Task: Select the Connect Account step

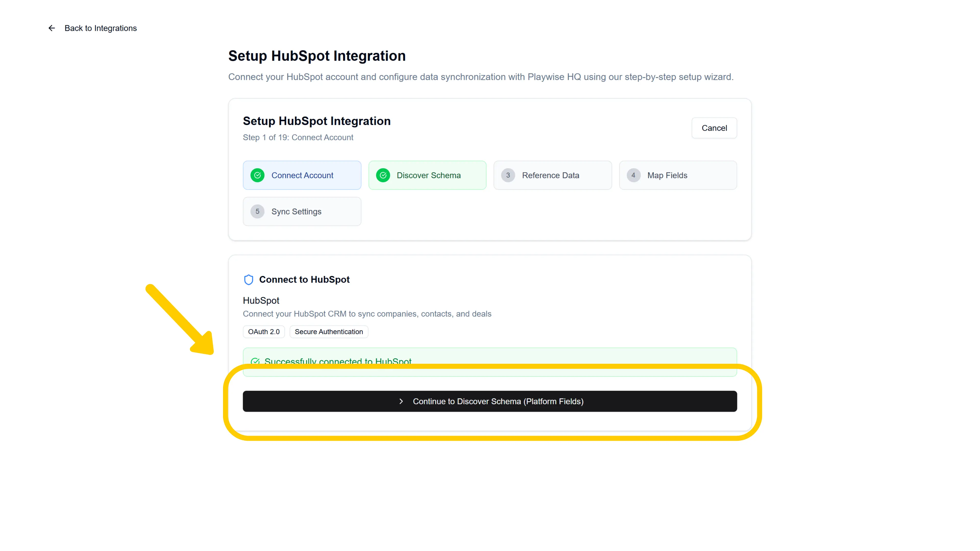Action: coord(302,175)
